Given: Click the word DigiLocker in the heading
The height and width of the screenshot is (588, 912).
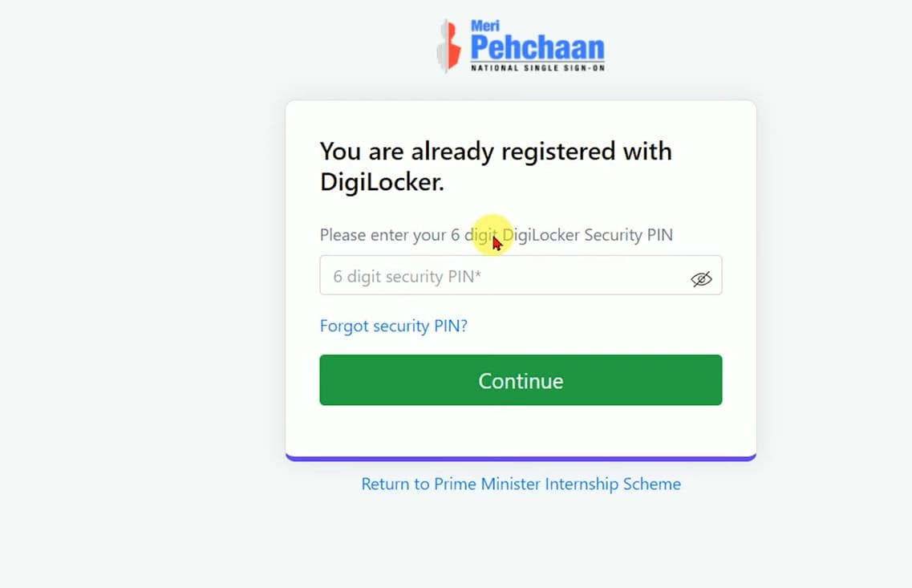Looking at the screenshot, I should [x=381, y=182].
